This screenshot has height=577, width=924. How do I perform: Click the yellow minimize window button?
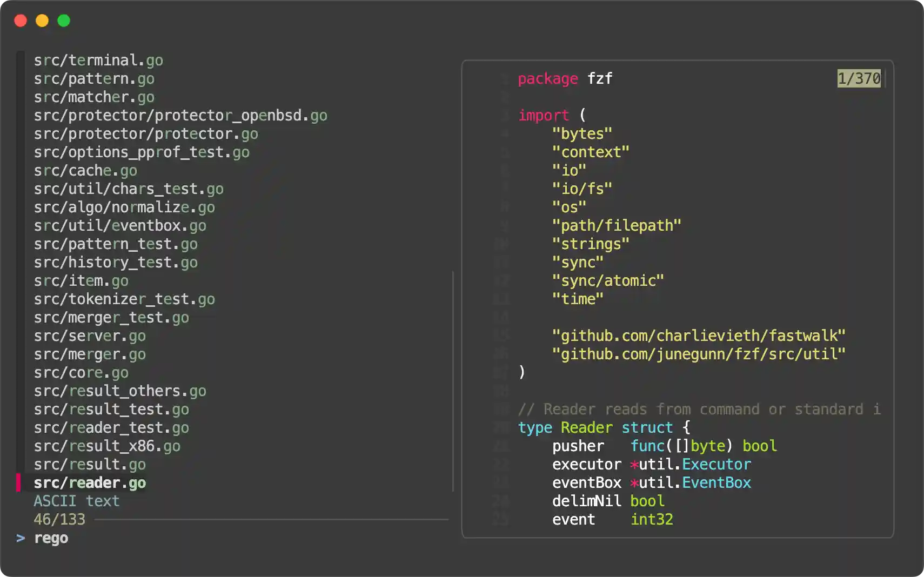tap(42, 21)
